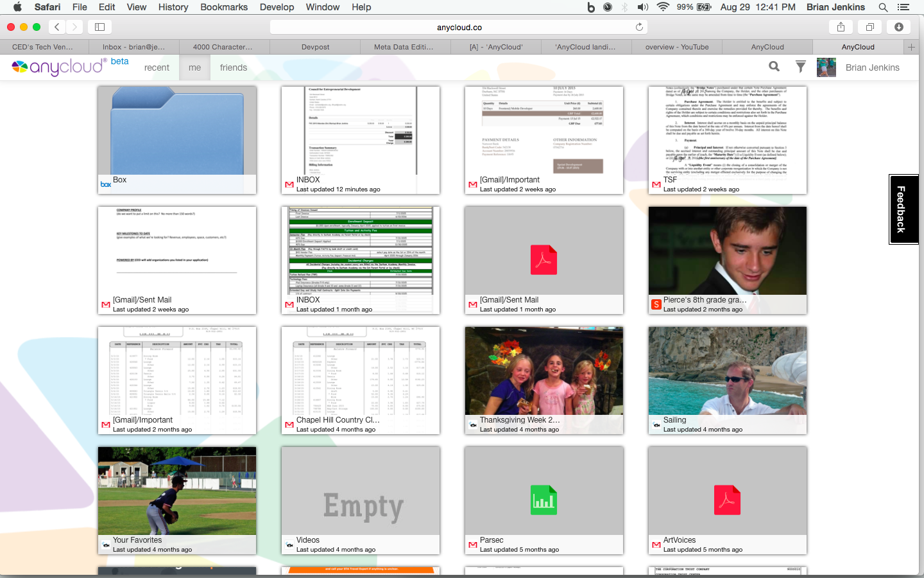
Task: Click the Wi-Fi status icon
Action: (663, 7)
